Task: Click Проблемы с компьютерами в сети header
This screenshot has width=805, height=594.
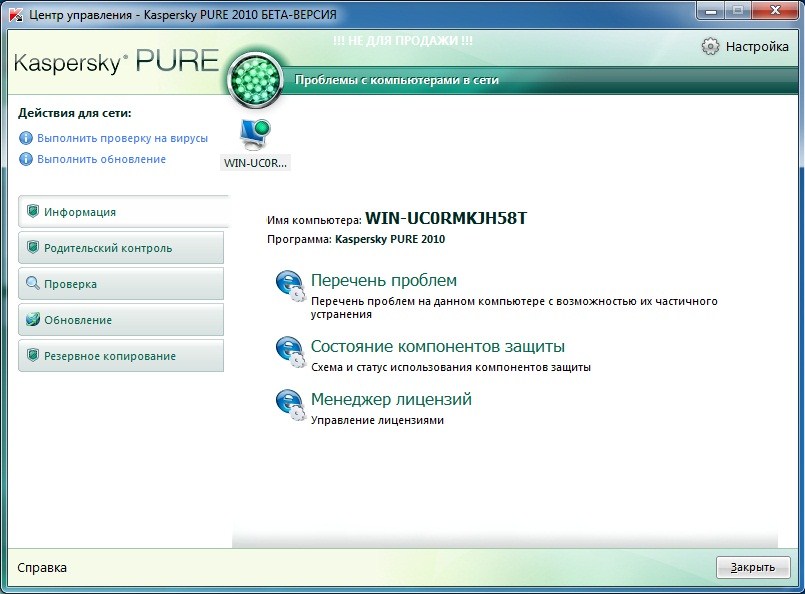Action: coord(397,80)
